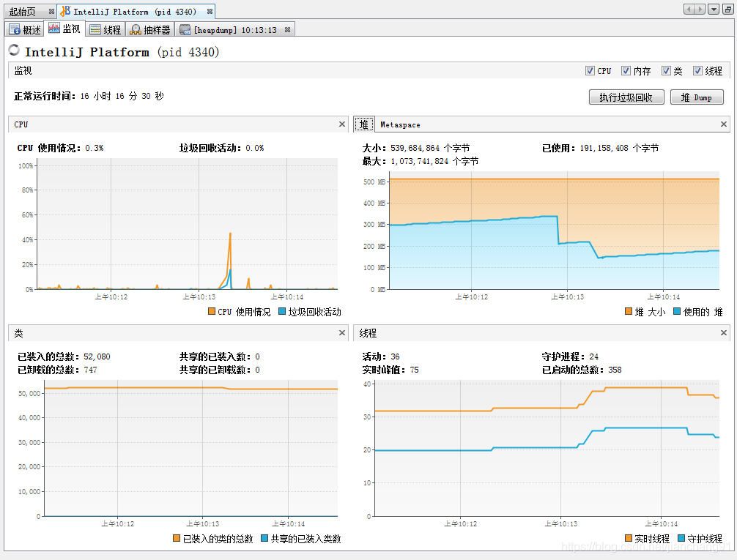
Task: Click the blue 守护线程 legend swatch
Action: point(681,538)
